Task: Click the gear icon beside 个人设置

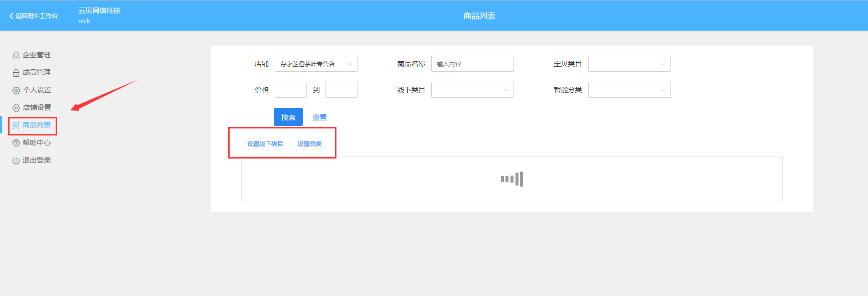Action: 16,90
